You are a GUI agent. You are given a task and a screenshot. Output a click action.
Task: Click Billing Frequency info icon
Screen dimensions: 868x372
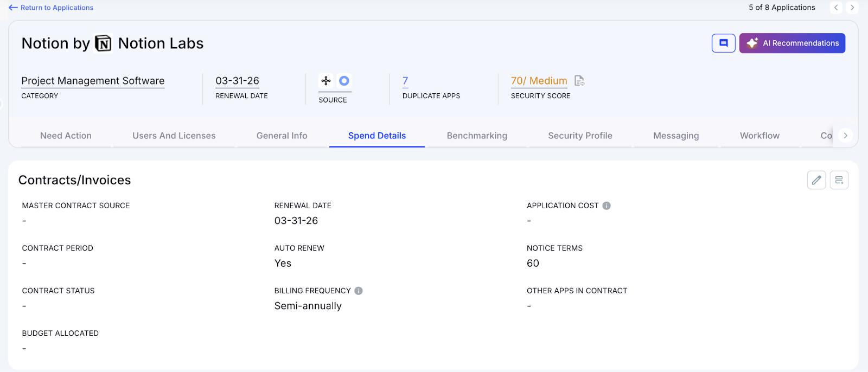click(x=359, y=291)
